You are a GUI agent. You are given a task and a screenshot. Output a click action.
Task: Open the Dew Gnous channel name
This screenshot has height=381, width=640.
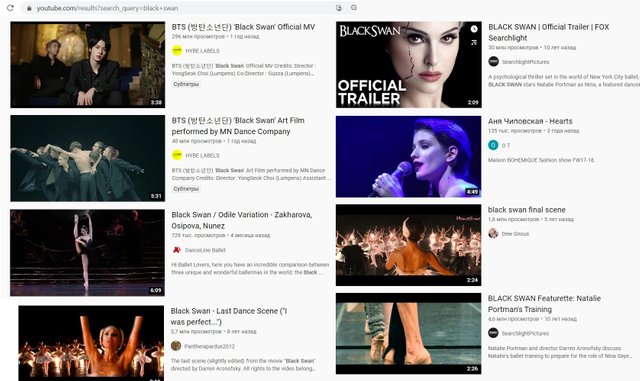click(515, 234)
